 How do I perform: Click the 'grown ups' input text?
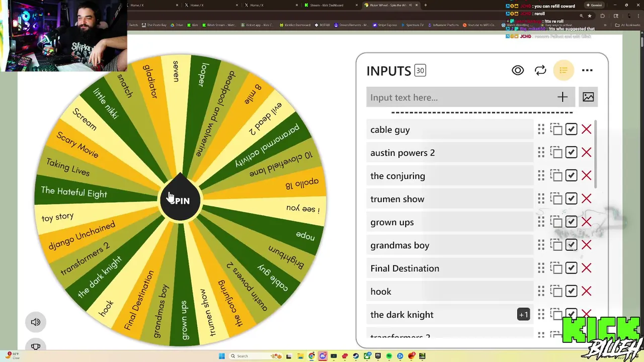(392, 222)
